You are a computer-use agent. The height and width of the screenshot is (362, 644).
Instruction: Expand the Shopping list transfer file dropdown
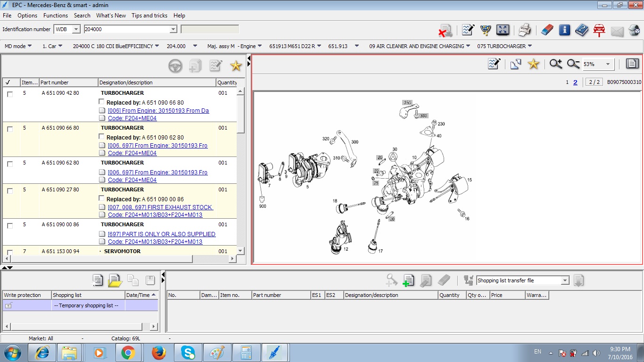click(x=565, y=280)
